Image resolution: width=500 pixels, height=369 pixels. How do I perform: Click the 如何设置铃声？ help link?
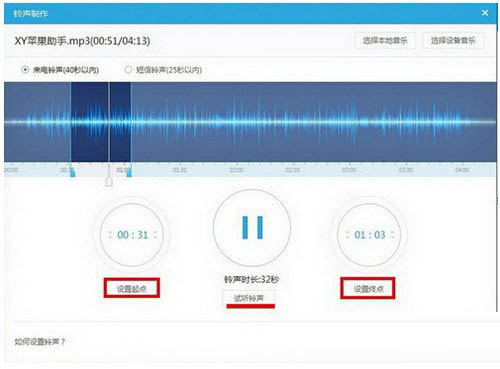(40, 342)
